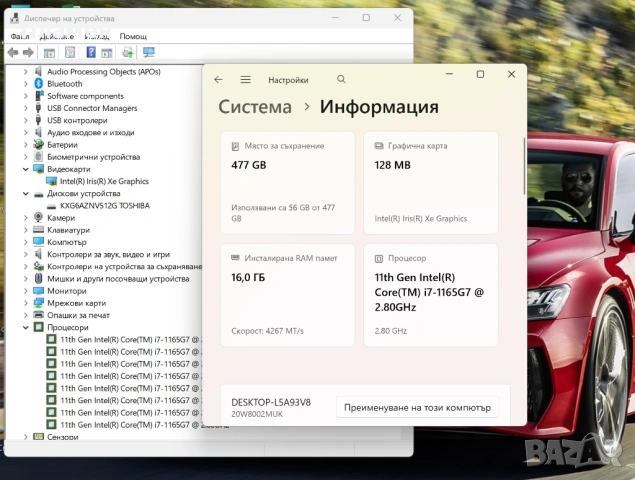635x480 pixels.
Task: Select Контролери на устройства за съхраняване
Action: (x=124, y=267)
